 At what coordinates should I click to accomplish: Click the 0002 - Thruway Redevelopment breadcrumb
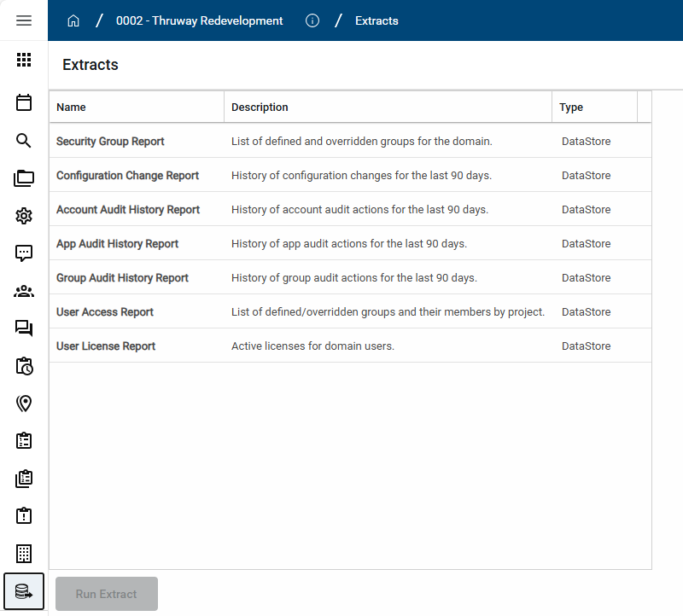[199, 20]
